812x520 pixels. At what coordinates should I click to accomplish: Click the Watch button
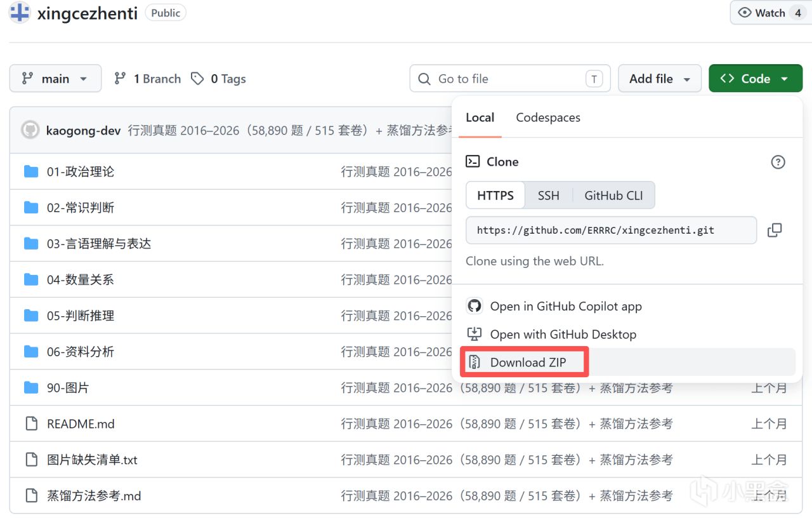coord(771,13)
